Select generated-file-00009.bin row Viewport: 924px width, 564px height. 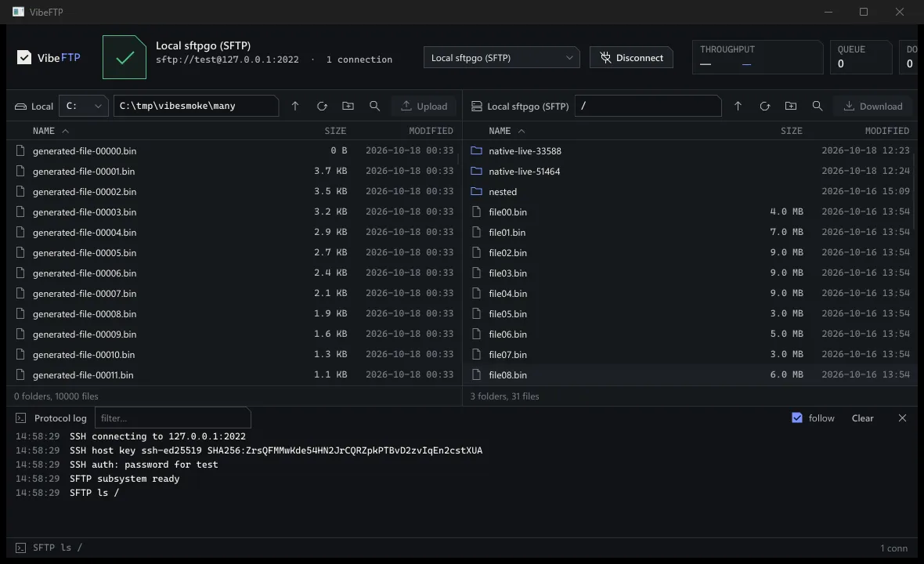(234, 334)
